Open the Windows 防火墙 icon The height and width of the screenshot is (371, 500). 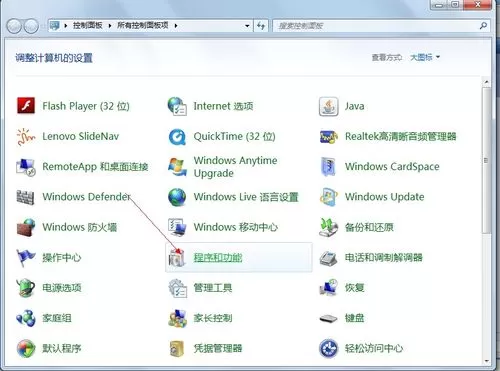[26, 227]
